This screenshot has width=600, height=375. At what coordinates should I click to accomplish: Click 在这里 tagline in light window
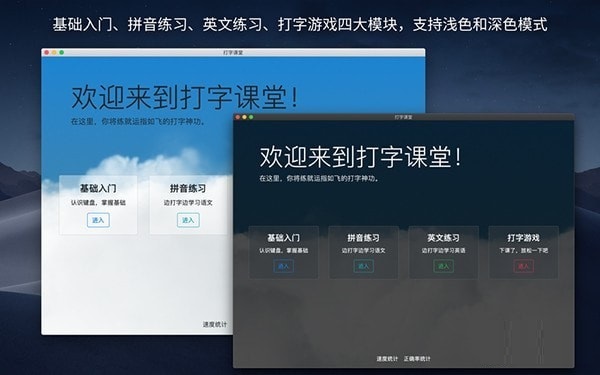pyautogui.click(x=138, y=122)
